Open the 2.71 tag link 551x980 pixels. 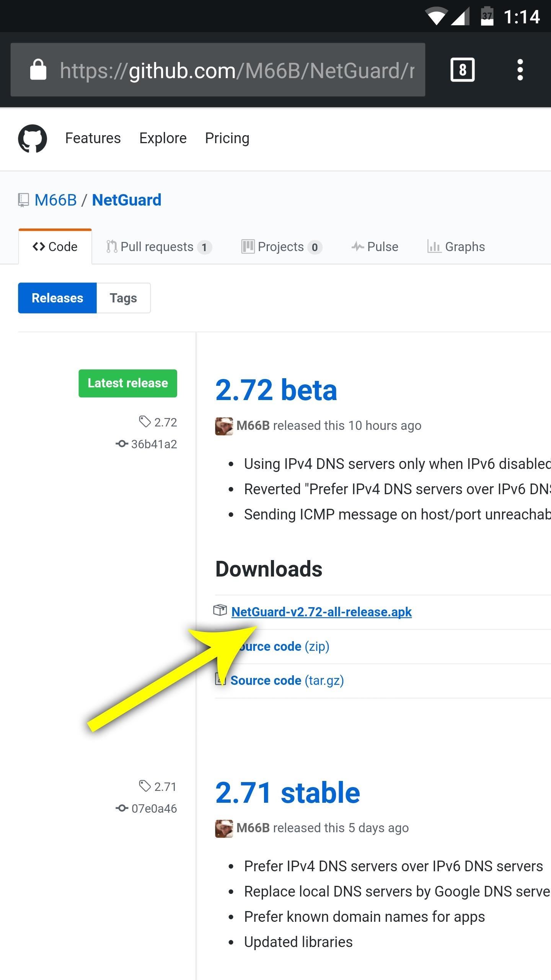click(x=158, y=786)
